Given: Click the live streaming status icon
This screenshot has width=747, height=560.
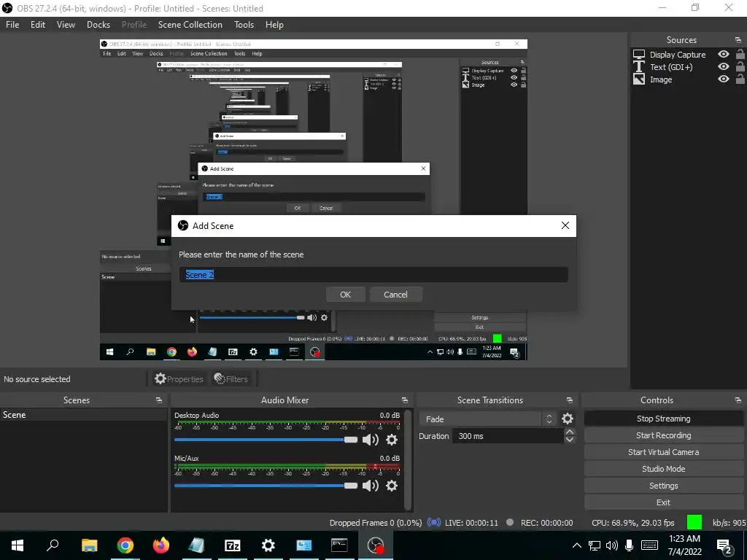Looking at the screenshot, I should (x=433, y=522).
